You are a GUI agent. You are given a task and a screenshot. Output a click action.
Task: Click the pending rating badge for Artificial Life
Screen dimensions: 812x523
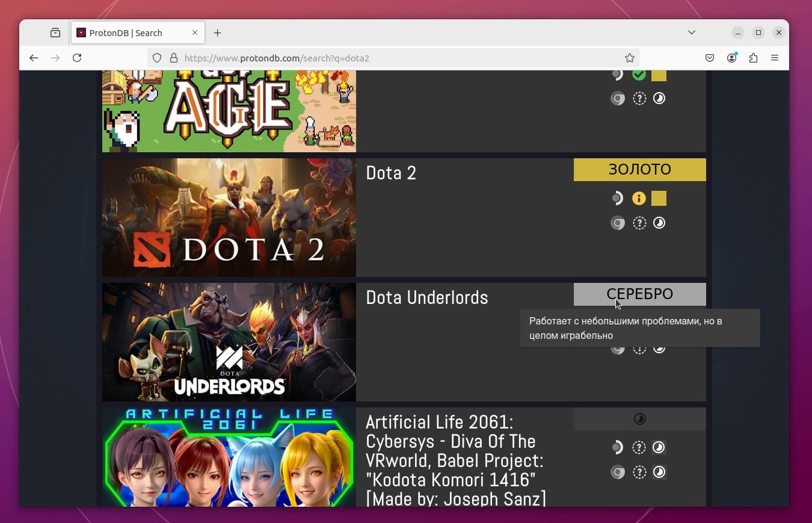pos(640,419)
